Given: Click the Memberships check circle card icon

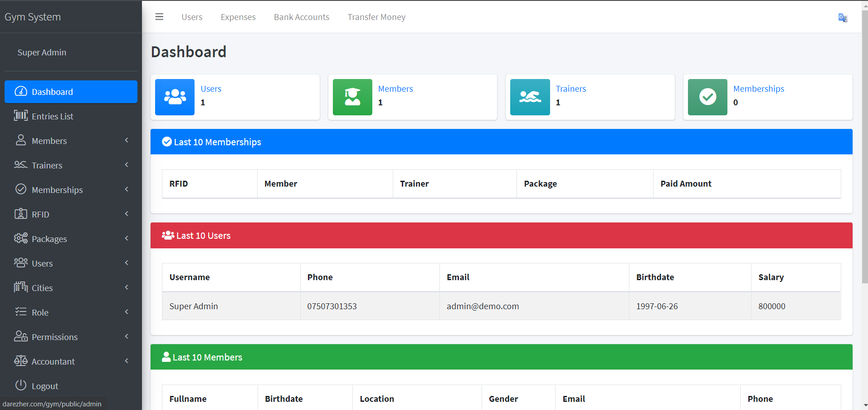Looking at the screenshot, I should point(707,97).
